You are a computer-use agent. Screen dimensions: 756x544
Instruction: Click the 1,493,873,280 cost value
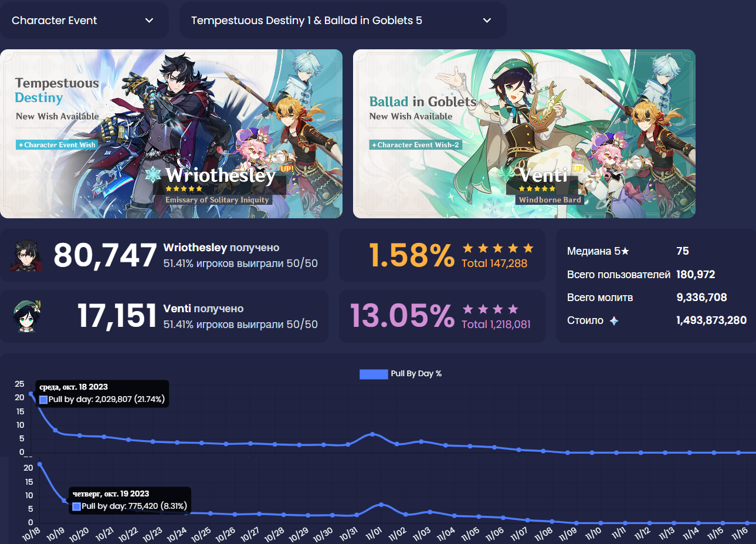(711, 320)
